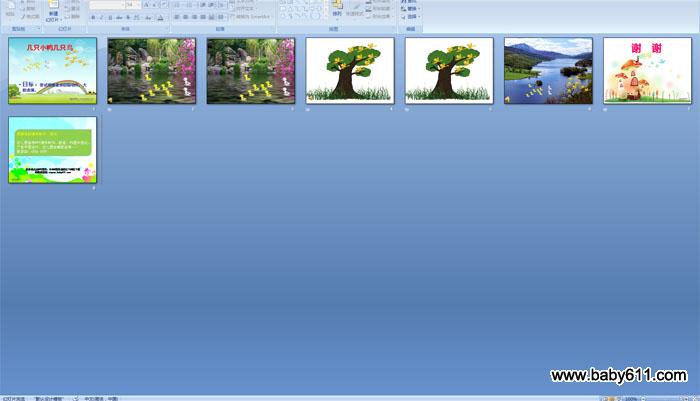The height and width of the screenshot is (401, 700).
Task: Toggle underline formatting in the Font group
Action: pyautogui.click(x=110, y=17)
